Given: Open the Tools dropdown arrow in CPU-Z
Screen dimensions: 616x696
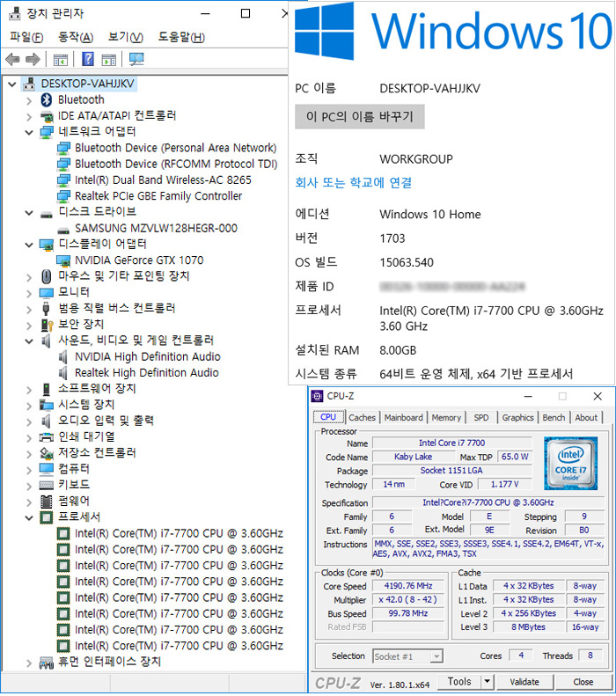Looking at the screenshot, I should [487, 681].
